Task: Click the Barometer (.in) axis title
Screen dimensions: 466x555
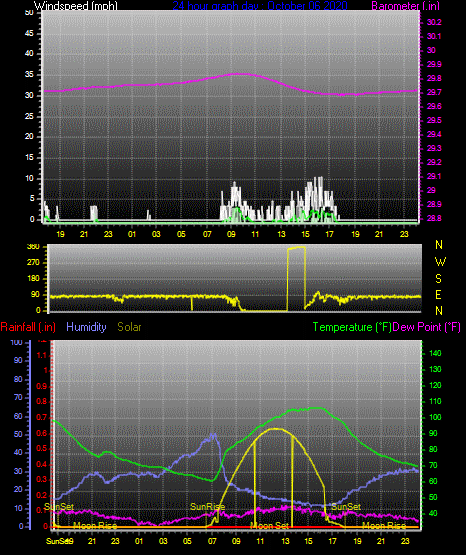Action: (x=406, y=6)
